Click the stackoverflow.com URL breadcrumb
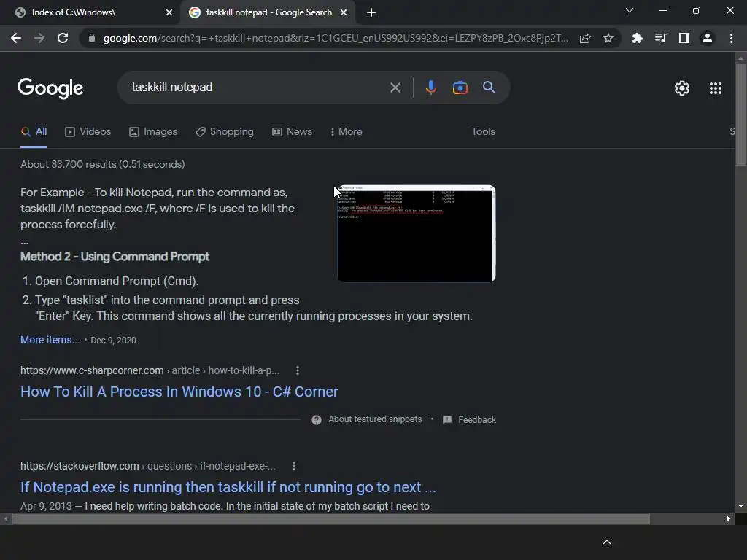The width and height of the screenshot is (747, 560). pyautogui.click(x=147, y=466)
